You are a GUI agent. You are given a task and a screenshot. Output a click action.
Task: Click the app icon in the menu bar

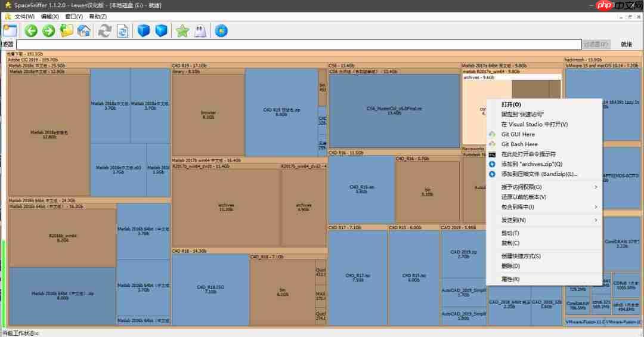(x=7, y=17)
